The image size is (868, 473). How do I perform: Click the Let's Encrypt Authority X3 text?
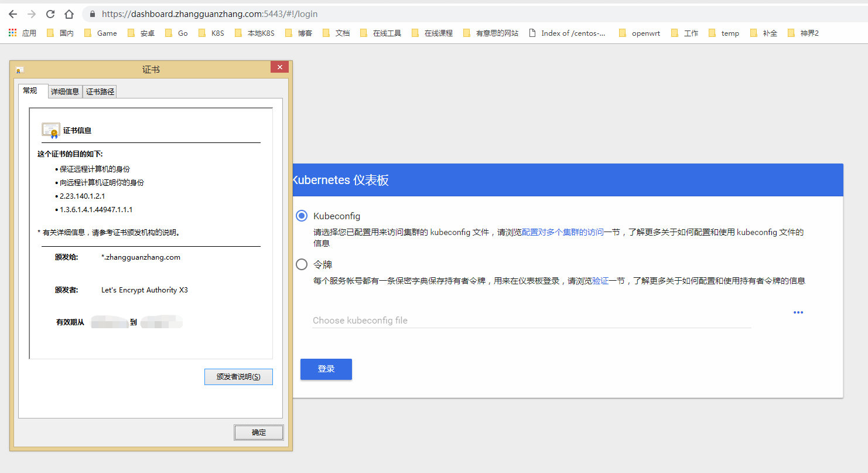pos(145,290)
